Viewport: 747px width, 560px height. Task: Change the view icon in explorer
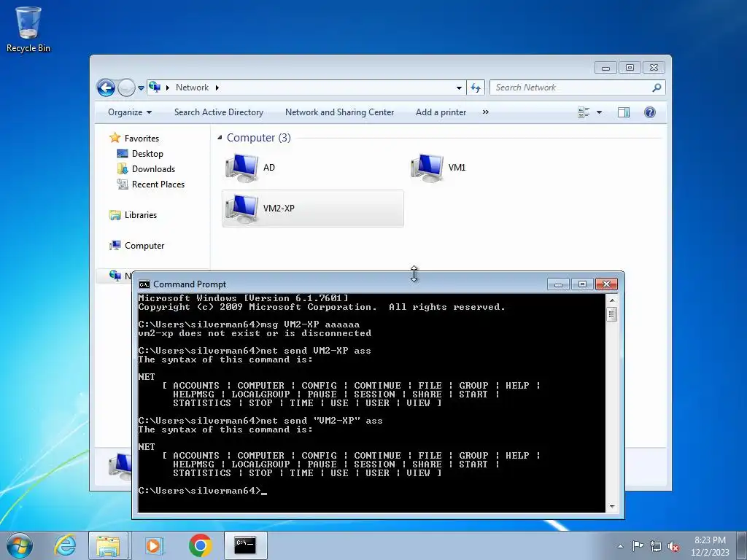tap(584, 112)
